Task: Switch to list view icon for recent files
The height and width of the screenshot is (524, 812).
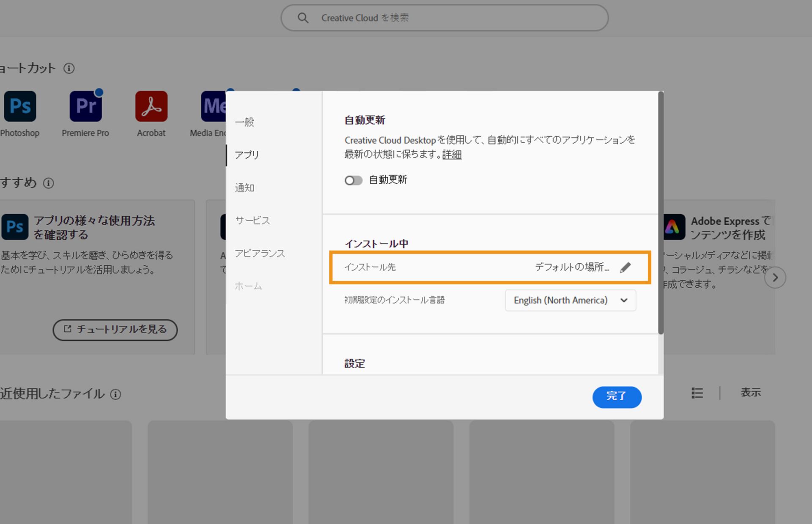Action: tap(697, 393)
